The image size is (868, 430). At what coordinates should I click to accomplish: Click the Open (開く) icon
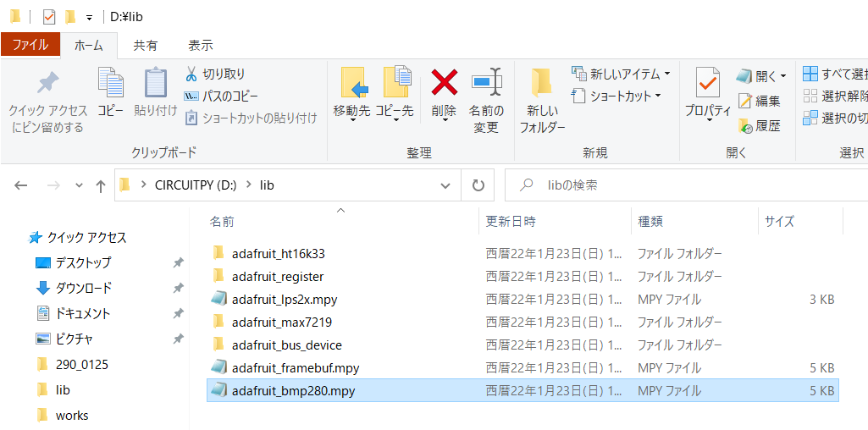744,76
